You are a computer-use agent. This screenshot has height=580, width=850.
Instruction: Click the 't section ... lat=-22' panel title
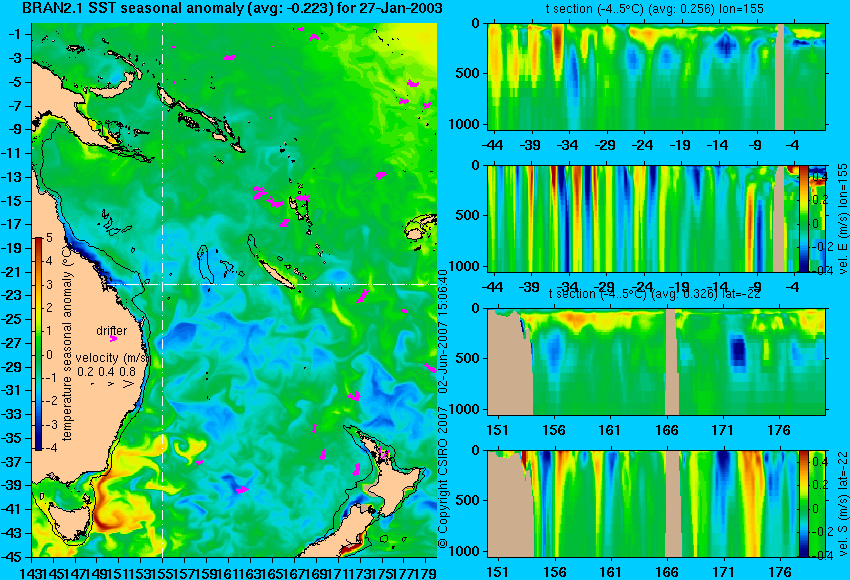(x=655, y=294)
